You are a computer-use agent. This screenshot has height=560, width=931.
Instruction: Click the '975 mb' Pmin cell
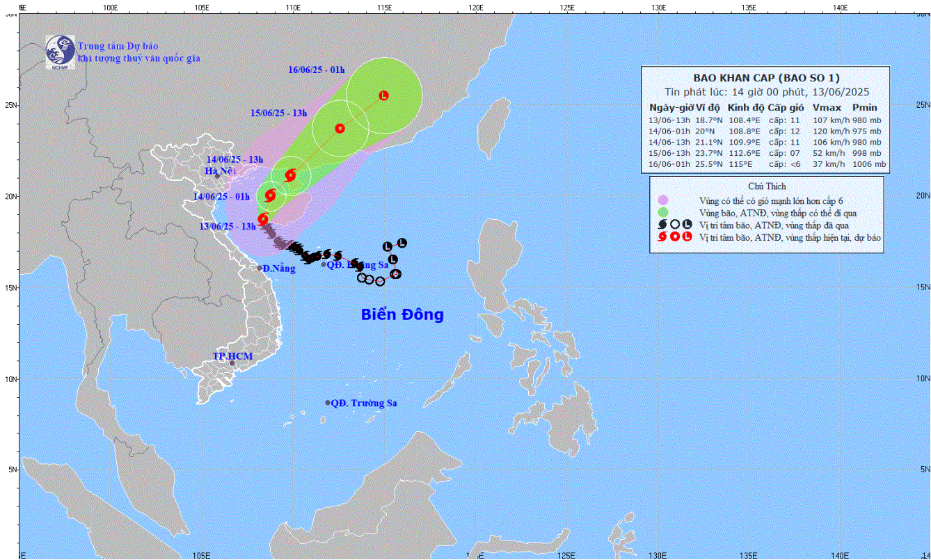866,131
